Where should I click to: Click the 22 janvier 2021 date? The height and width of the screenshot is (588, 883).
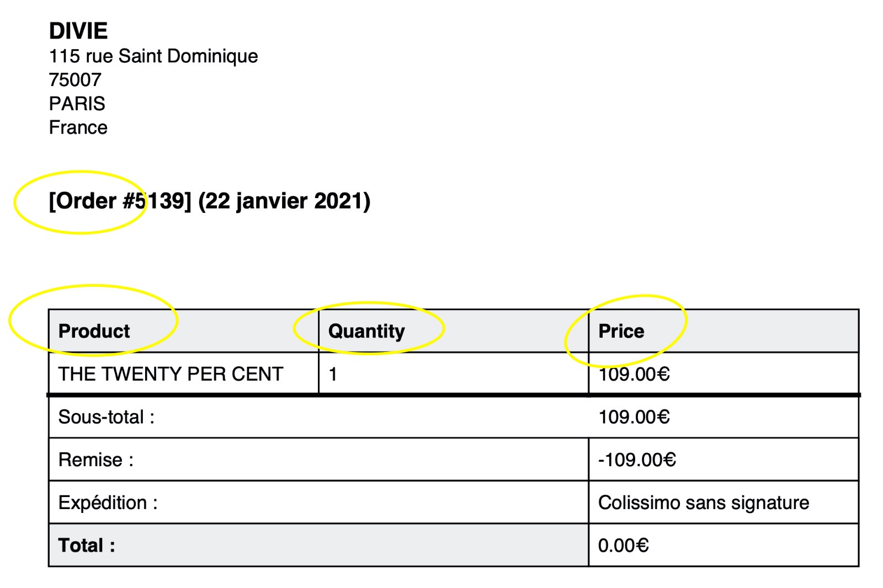284,201
